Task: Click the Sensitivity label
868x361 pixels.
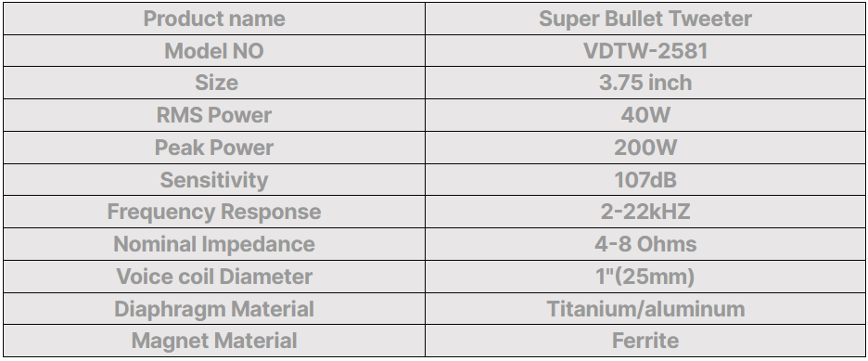Action: coord(214,180)
